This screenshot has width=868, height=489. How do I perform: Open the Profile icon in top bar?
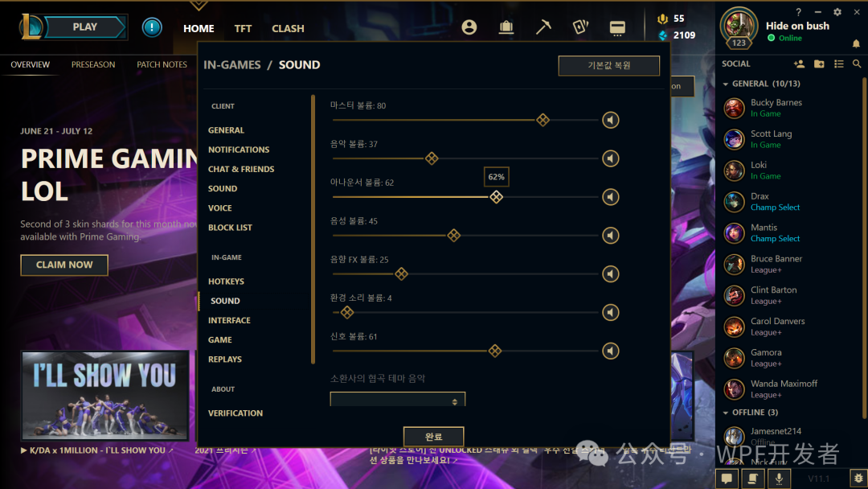[x=469, y=27]
